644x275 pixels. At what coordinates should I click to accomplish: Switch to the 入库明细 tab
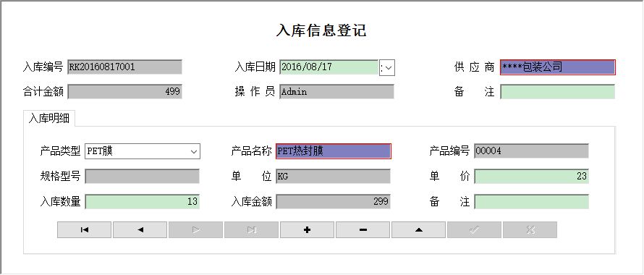[x=49, y=119]
